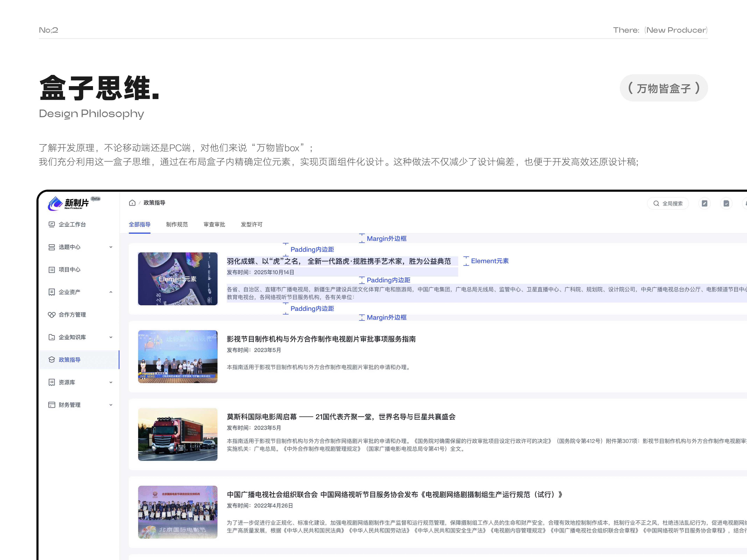Switch to the 审查审批 tab

(x=214, y=224)
